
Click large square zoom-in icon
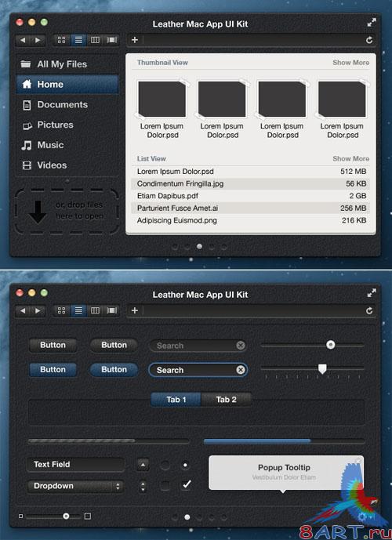pos(88,516)
